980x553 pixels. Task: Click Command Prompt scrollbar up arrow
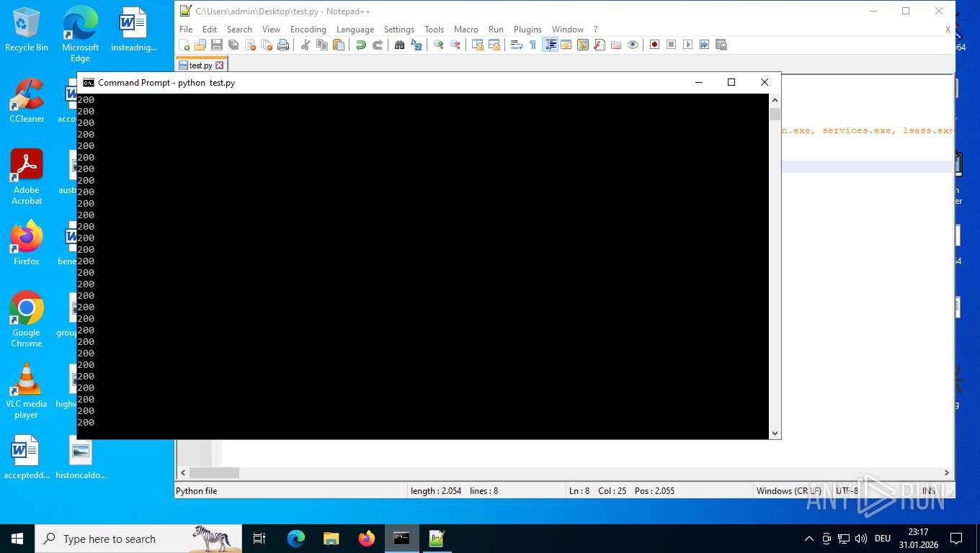click(x=775, y=100)
